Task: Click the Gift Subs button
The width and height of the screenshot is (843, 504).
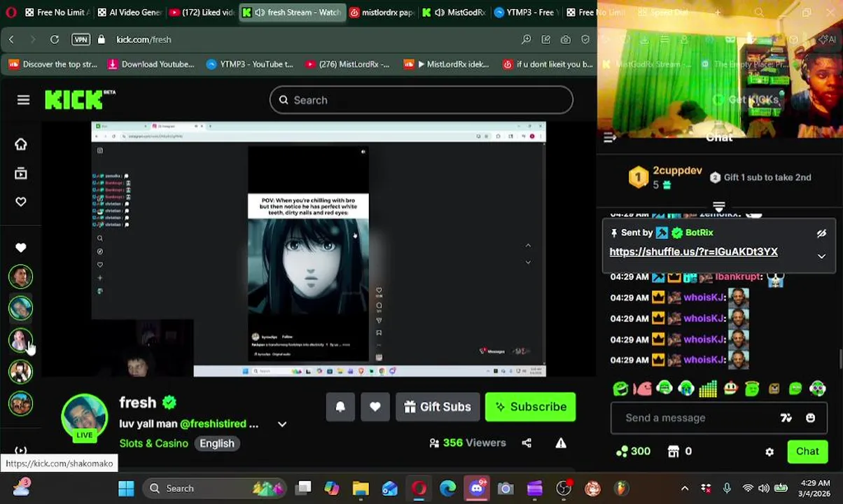Action: [437, 407]
